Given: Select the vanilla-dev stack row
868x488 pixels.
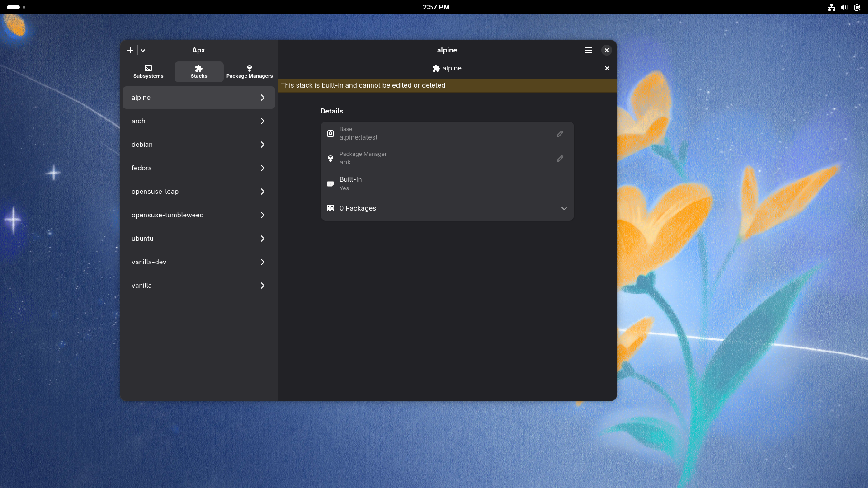Looking at the screenshot, I should (x=199, y=262).
